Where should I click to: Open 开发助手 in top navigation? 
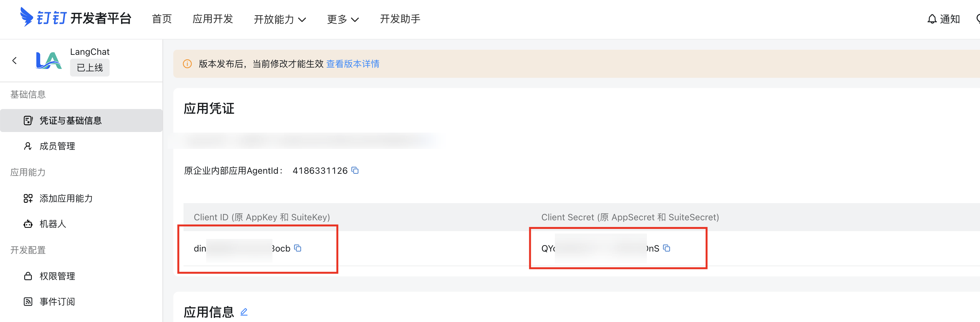coord(400,18)
